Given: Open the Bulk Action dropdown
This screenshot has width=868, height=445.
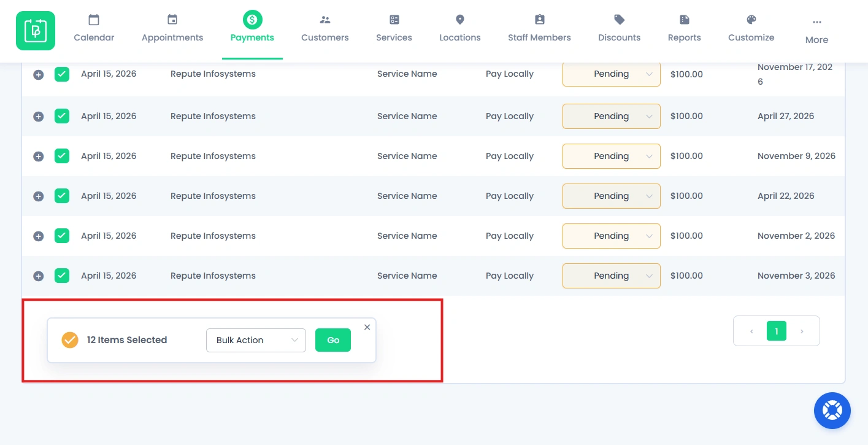Looking at the screenshot, I should (256, 340).
